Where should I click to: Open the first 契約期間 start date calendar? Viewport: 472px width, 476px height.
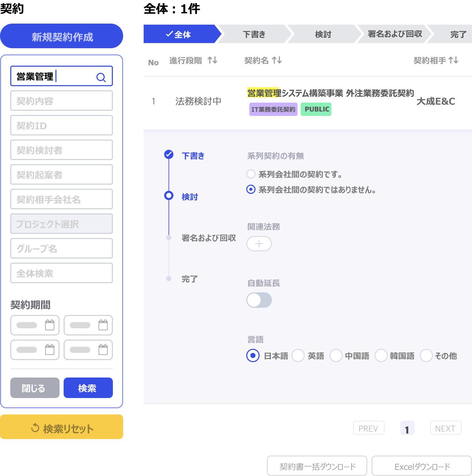pos(50,325)
